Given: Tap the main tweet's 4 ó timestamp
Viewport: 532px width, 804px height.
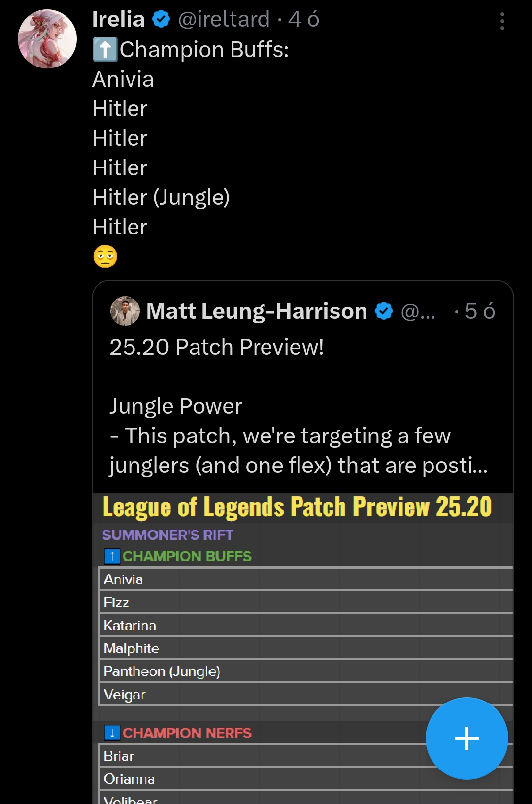Looking at the screenshot, I should coord(303,19).
